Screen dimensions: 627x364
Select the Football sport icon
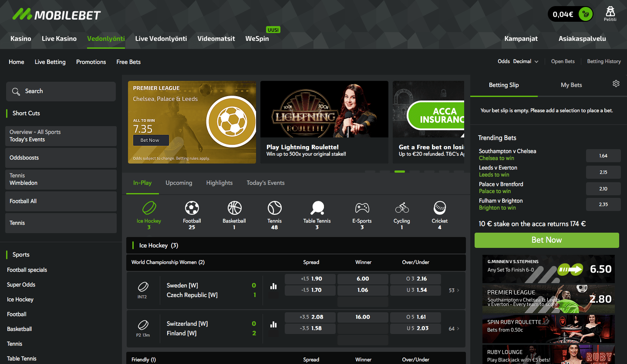click(192, 208)
